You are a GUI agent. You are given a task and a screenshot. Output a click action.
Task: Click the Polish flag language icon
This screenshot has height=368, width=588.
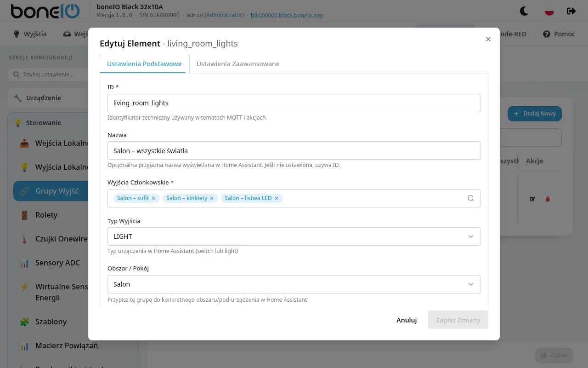pyautogui.click(x=549, y=11)
